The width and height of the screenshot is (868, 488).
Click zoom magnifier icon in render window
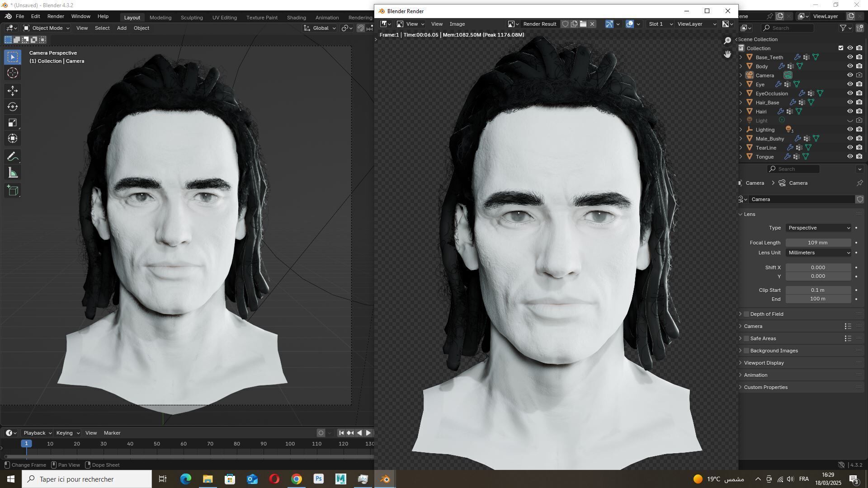coord(727,41)
